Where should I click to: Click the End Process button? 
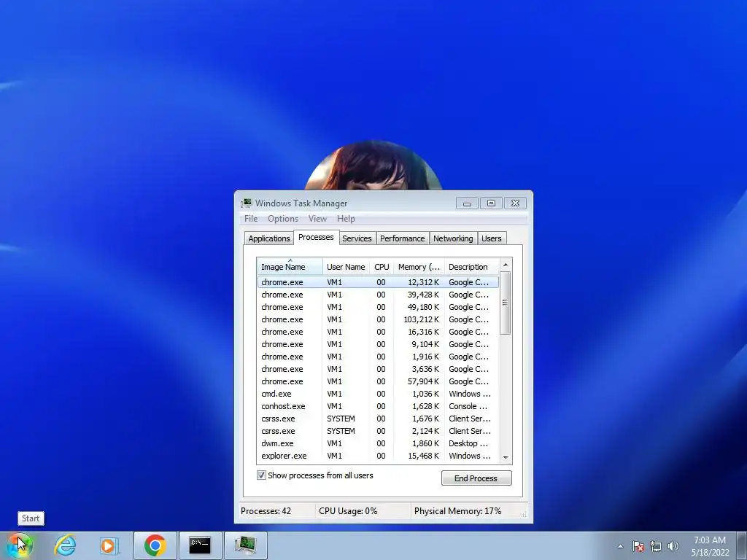click(476, 478)
